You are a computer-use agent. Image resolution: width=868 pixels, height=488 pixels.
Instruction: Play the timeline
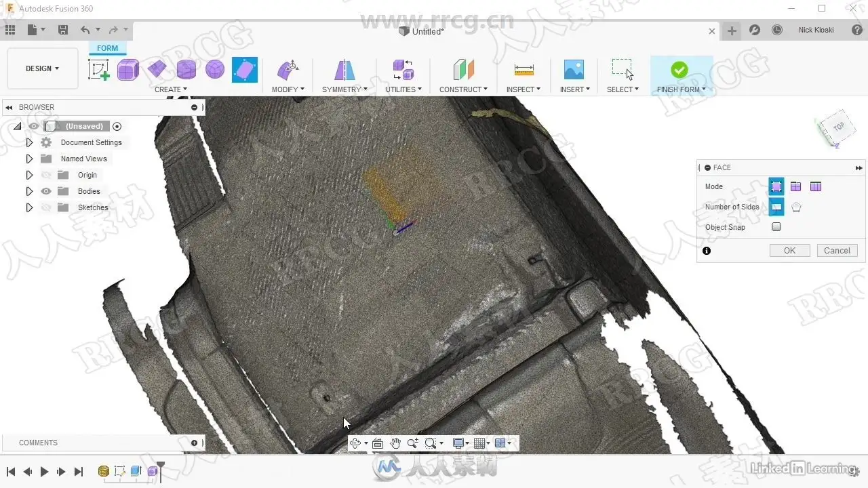coord(44,472)
